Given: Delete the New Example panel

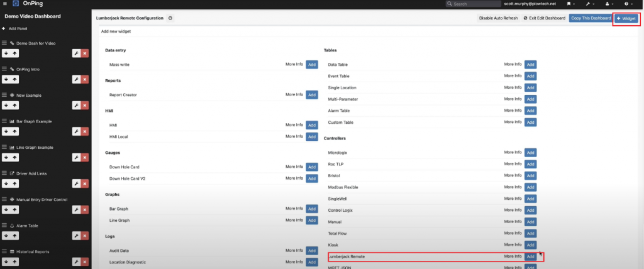Looking at the screenshot, I should (x=85, y=105).
